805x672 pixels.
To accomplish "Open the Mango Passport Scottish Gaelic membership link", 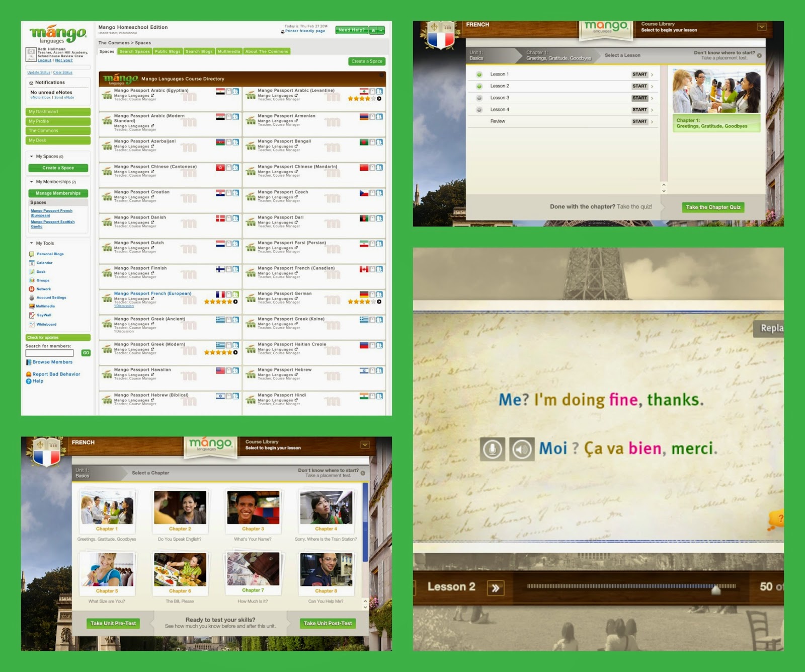I will 52,224.
